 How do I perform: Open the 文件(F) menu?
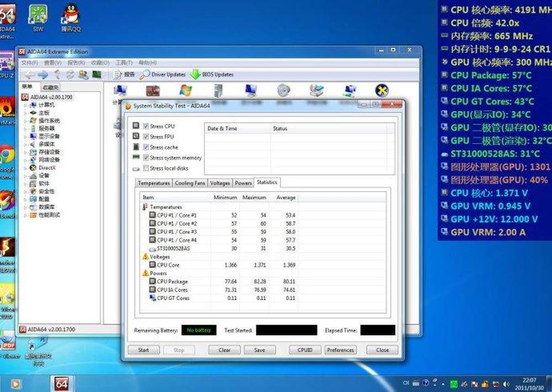point(30,63)
